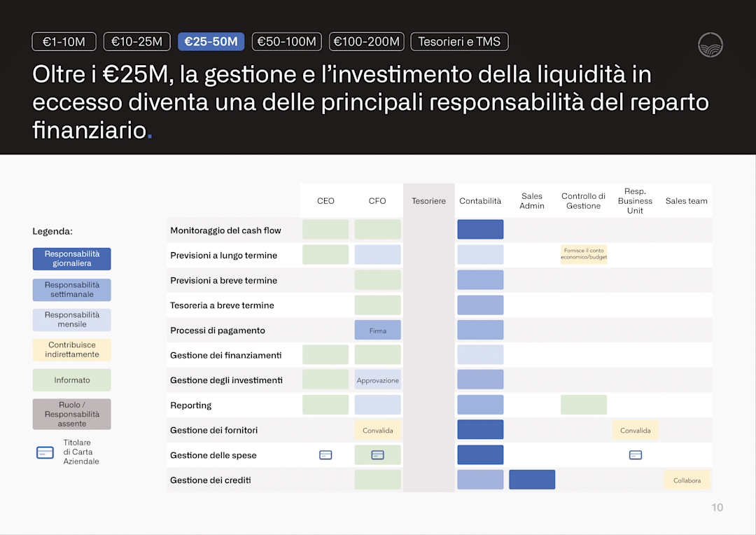Switch to the €10-25M tab
The image size is (756, 535).
[137, 41]
